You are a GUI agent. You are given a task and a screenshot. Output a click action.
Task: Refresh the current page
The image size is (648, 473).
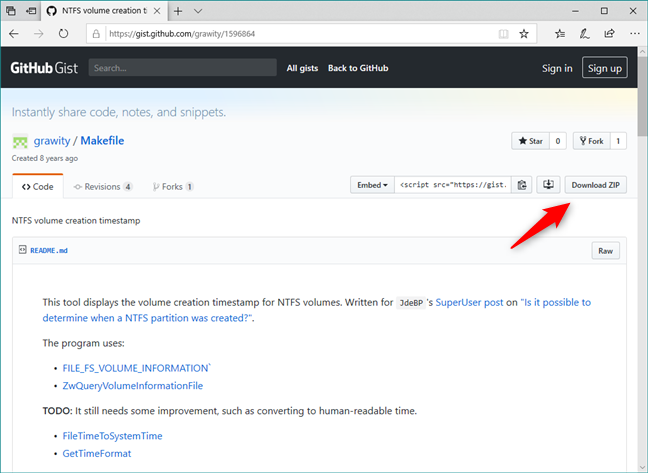(63, 34)
